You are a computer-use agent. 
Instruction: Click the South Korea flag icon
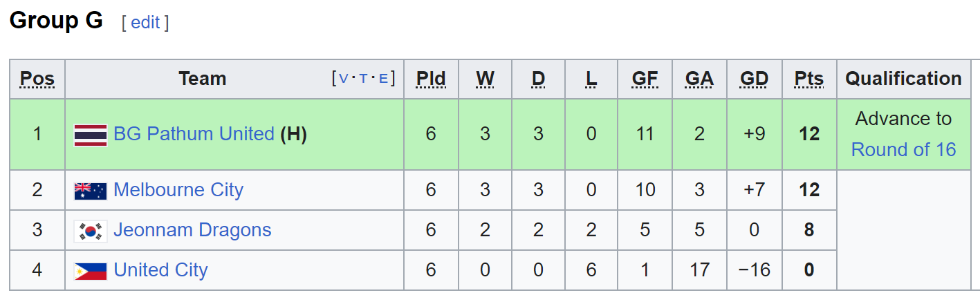pos(91,231)
